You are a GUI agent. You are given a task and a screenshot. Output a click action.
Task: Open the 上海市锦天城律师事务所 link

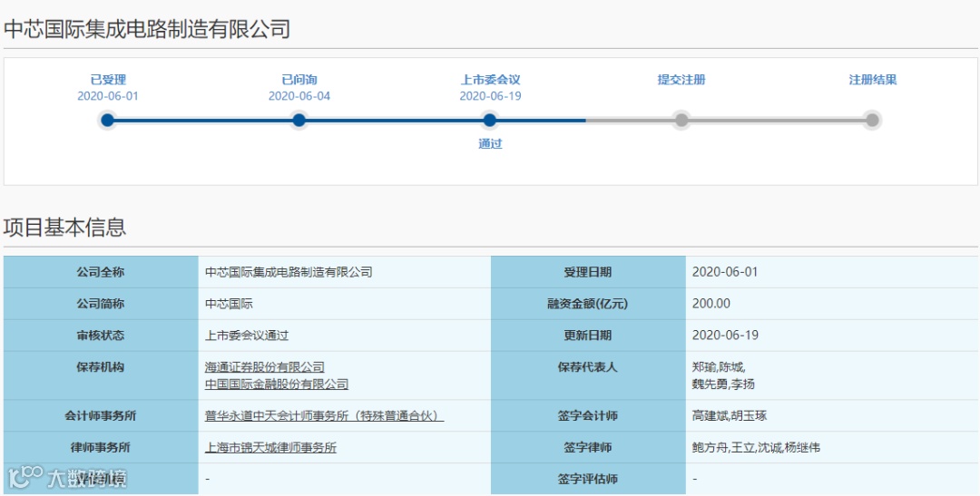tap(270, 448)
